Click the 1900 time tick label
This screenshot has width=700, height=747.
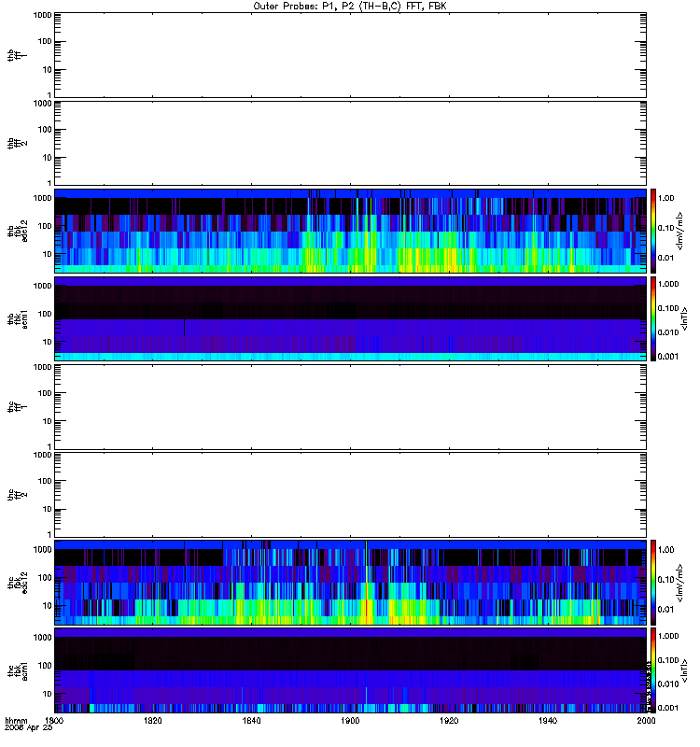350,720
